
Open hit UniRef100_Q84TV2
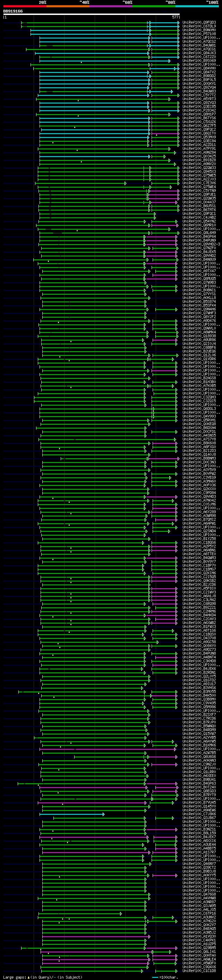pyautogui.click(x=199, y=72)
